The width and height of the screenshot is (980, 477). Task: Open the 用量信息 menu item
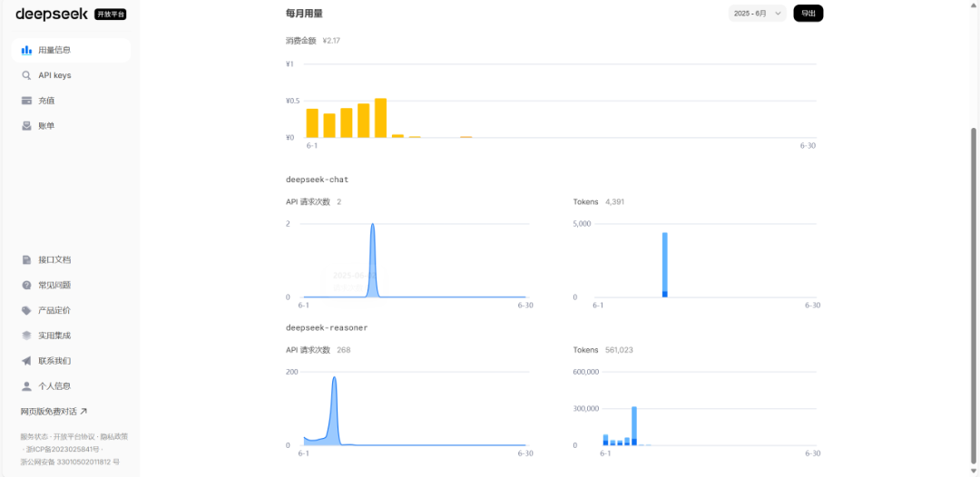click(71, 50)
